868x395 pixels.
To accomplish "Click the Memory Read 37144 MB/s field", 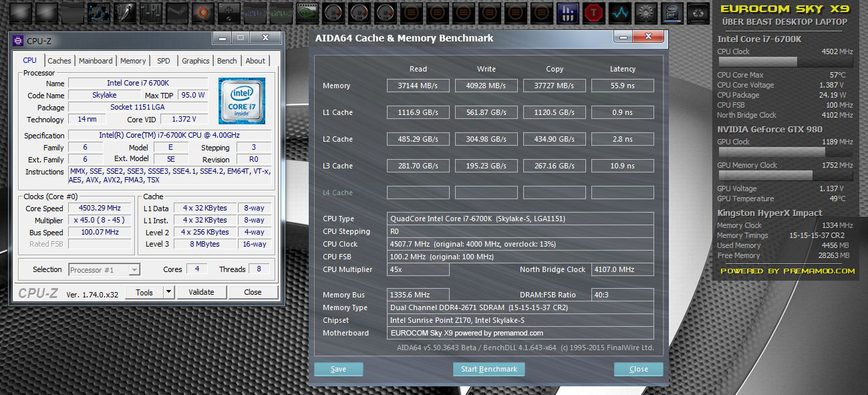I will pyautogui.click(x=418, y=86).
